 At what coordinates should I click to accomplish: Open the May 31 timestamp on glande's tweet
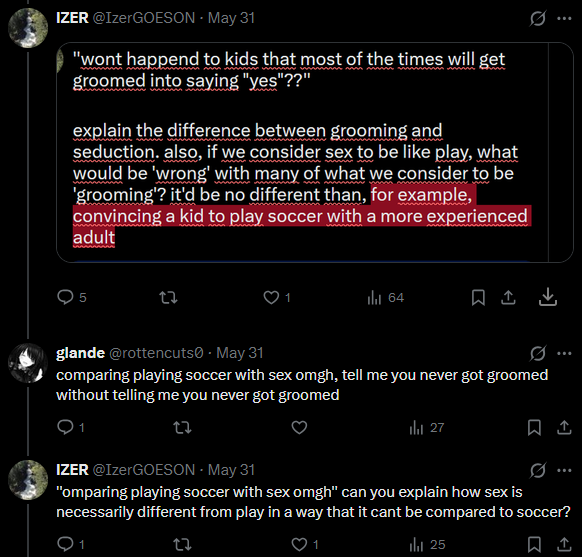(239, 353)
